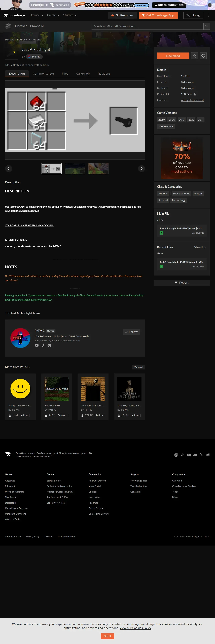
Task: Open PnTMC's TikTok icon
Action: 43,345
